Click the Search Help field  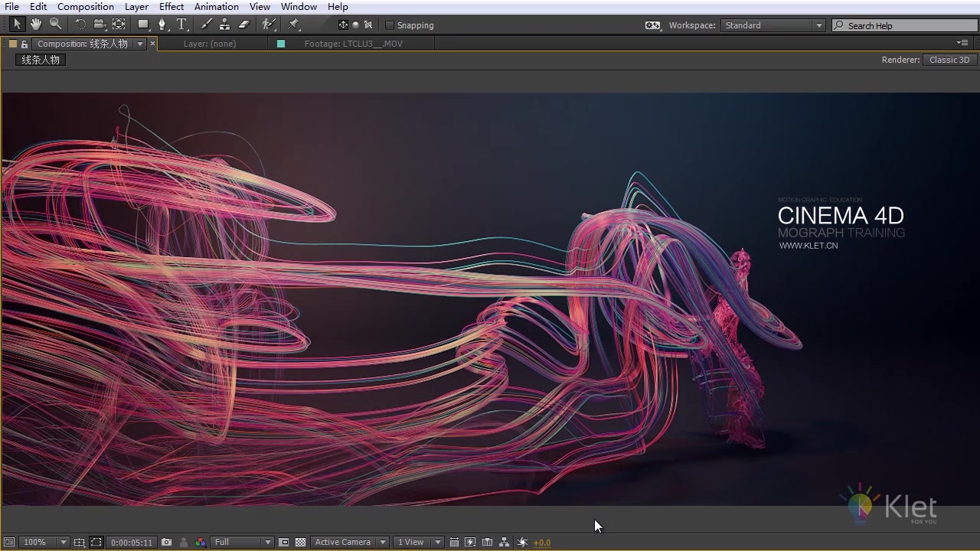[x=903, y=25]
